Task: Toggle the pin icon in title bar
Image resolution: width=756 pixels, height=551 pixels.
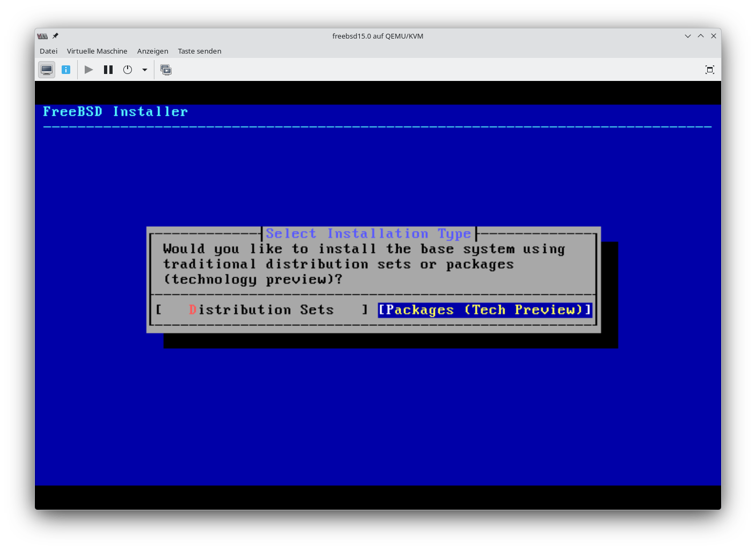Action: [55, 36]
